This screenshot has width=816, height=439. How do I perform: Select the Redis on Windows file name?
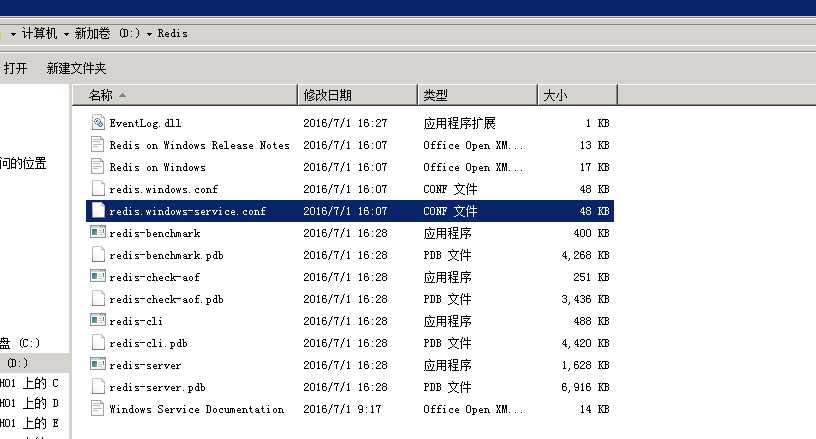coord(157,167)
